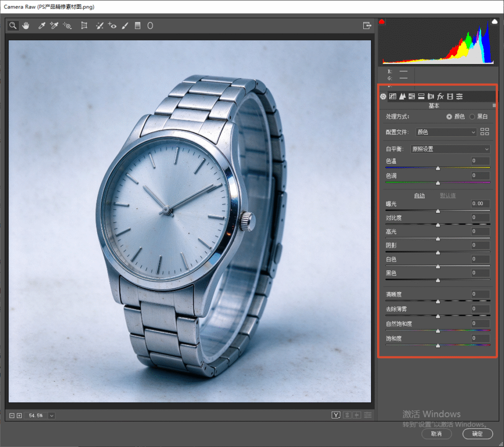The width and height of the screenshot is (504, 447).
Task: Select the Graduated Filter tool
Action: point(138,26)
